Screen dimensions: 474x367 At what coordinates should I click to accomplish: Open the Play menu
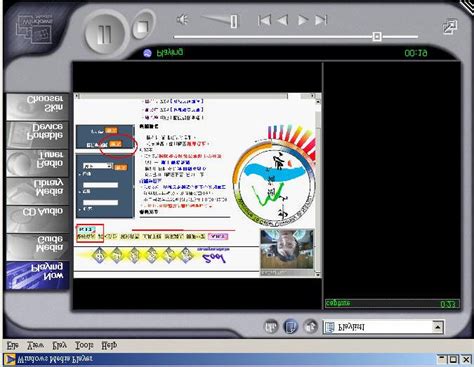[60, 345]
